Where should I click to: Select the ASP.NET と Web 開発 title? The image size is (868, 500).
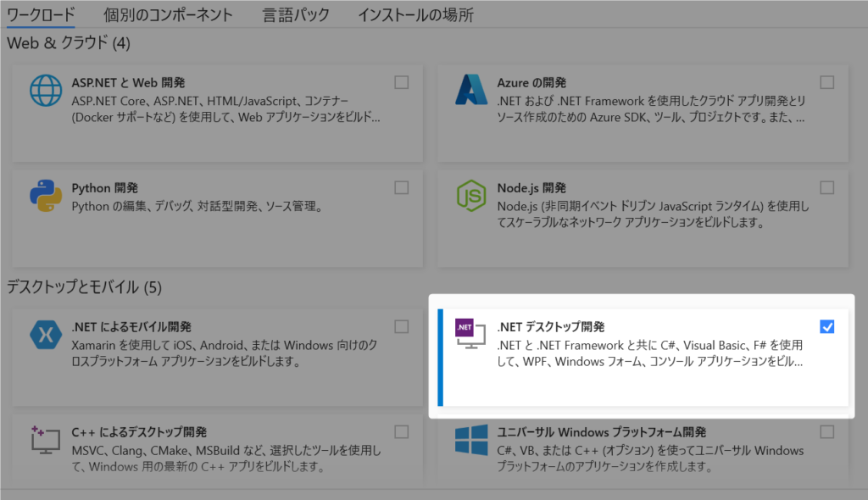(x=128, y=82)
